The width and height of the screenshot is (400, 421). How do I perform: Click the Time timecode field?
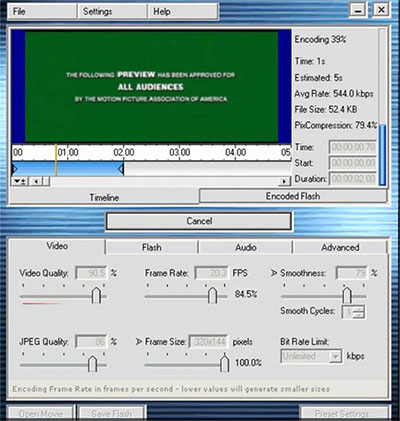(353, 147)
